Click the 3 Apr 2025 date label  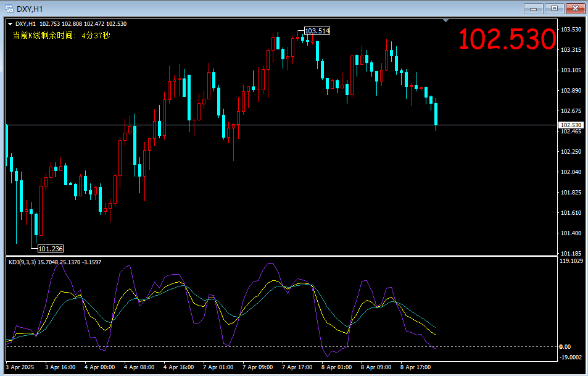click(20, 367)
